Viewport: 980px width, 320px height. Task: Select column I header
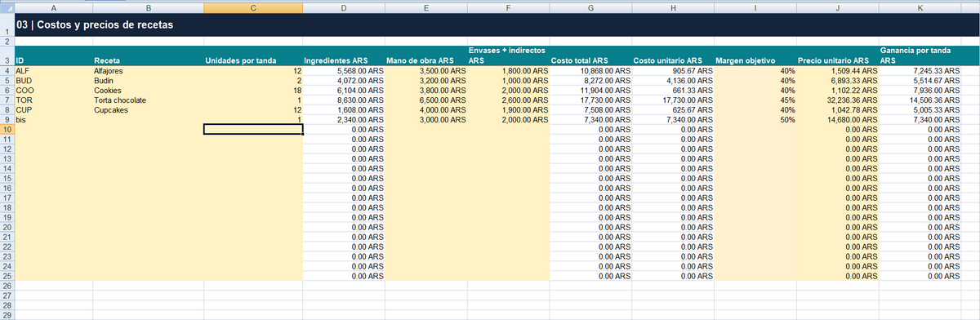tap(756, 7)
